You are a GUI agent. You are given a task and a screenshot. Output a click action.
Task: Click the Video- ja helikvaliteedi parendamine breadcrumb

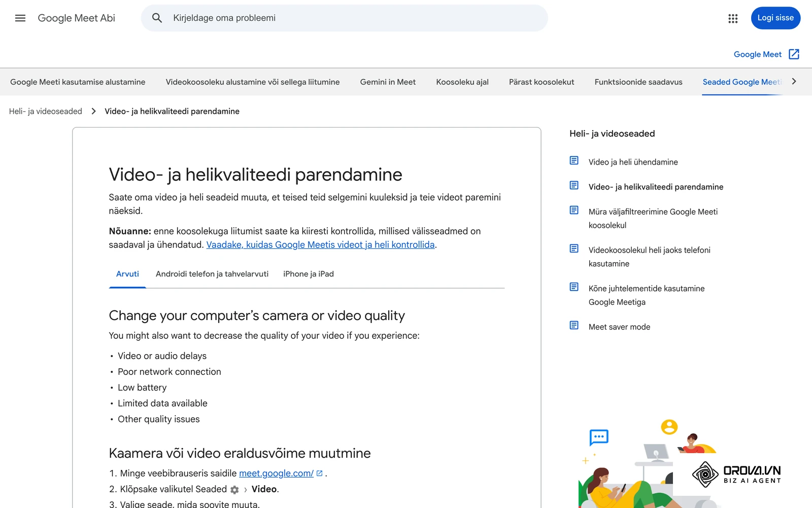pyautogui.click(x=172, y=111)
